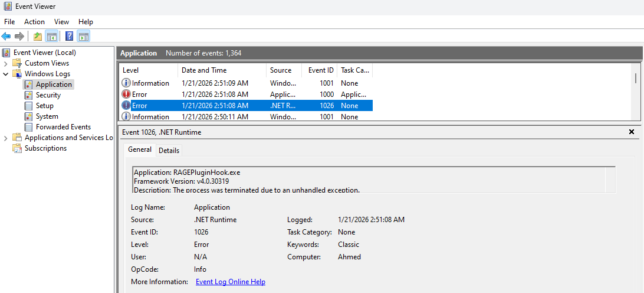The height and width of the screenshot is (293, 644).
Task: Switch to the Details tab
Action: point(169,151)
